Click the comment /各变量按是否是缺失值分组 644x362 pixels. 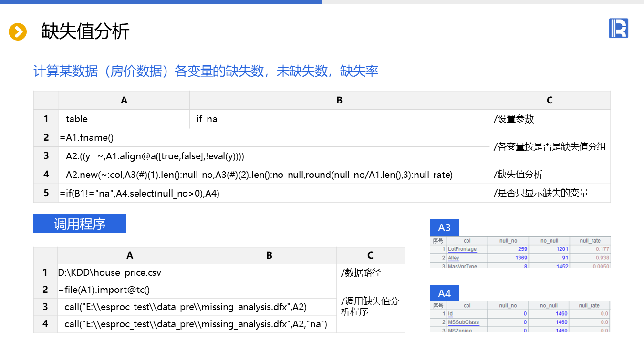pyautogui.click(x=550, y=146)
